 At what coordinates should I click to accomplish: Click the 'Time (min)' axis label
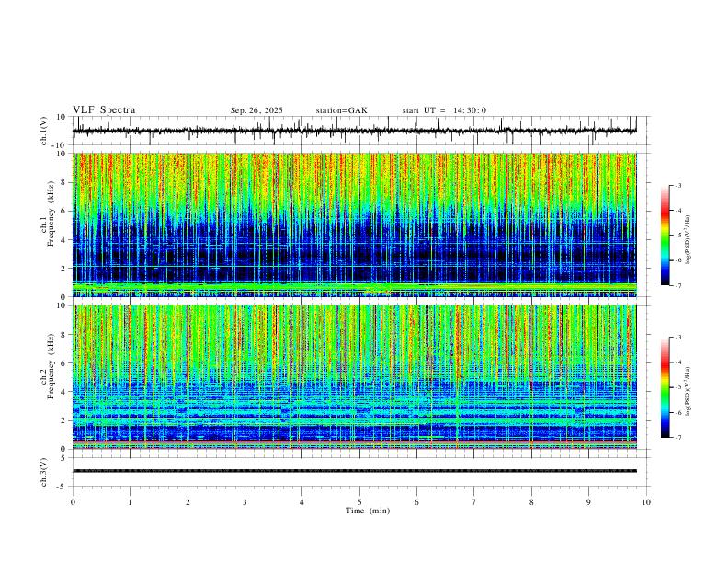(x=368, y=511)
